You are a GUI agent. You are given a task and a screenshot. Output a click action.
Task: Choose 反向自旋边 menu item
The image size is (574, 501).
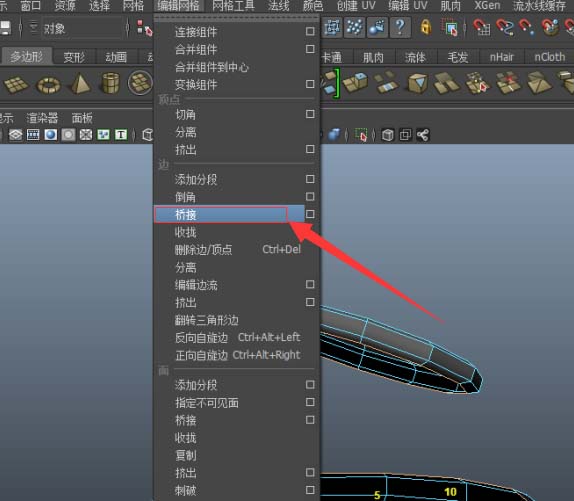tap(237, 337)
